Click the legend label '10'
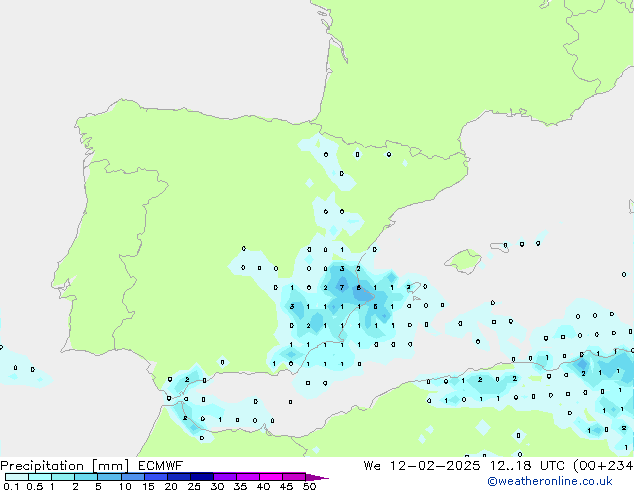 tap(125, 486)
